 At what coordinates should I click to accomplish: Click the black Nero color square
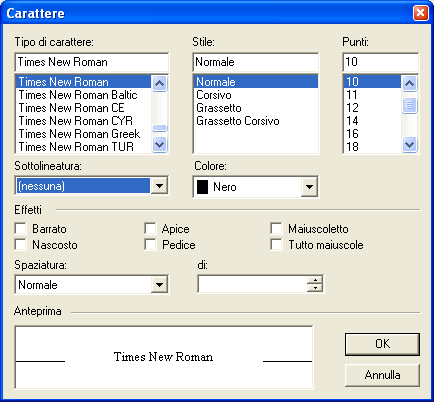click(x=202, y=187)
